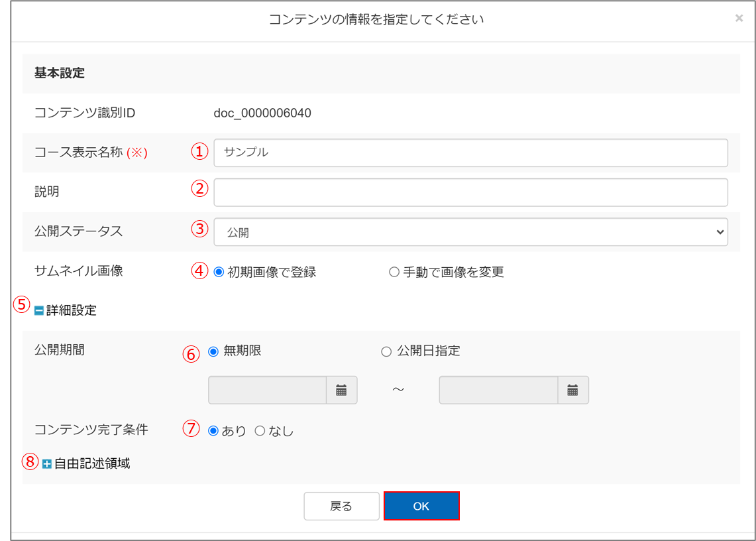Click the 詳細設定 expander label

click(x=72, y=310)
